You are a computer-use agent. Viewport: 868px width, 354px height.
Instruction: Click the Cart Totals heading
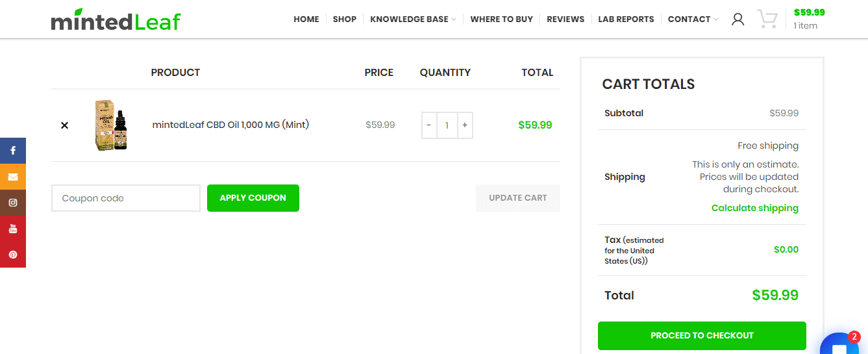(x=649, y=84)
